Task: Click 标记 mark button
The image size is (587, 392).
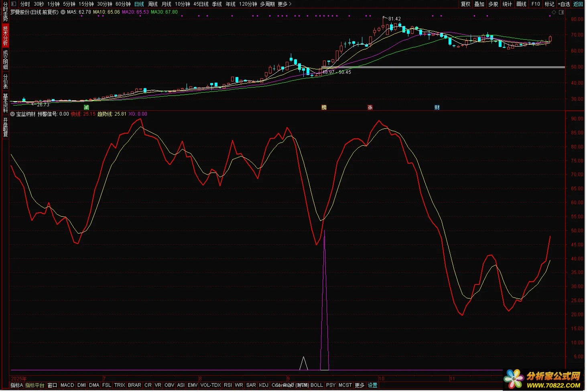Action: (x=549, y=4)
